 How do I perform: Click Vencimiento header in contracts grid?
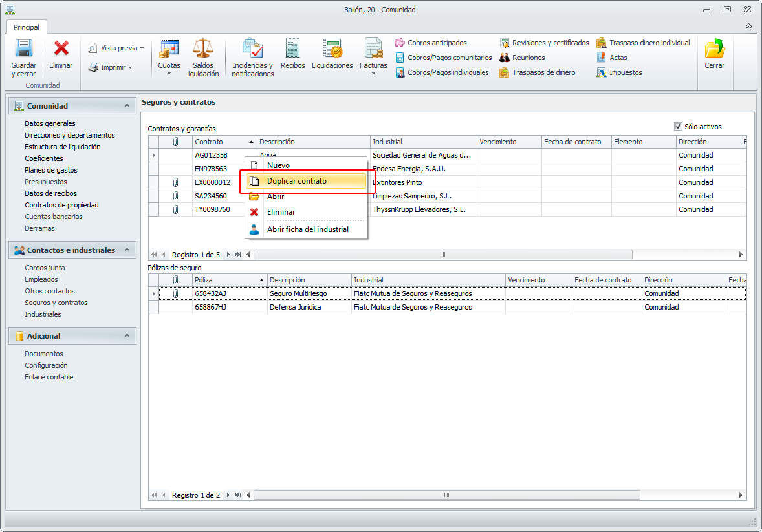point(509,142)
